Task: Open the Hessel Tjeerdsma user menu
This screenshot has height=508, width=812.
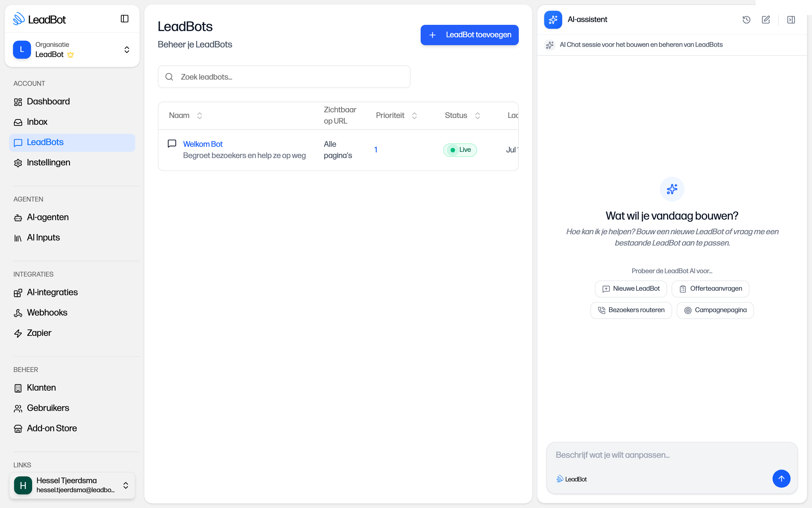Action: point(72,485)
